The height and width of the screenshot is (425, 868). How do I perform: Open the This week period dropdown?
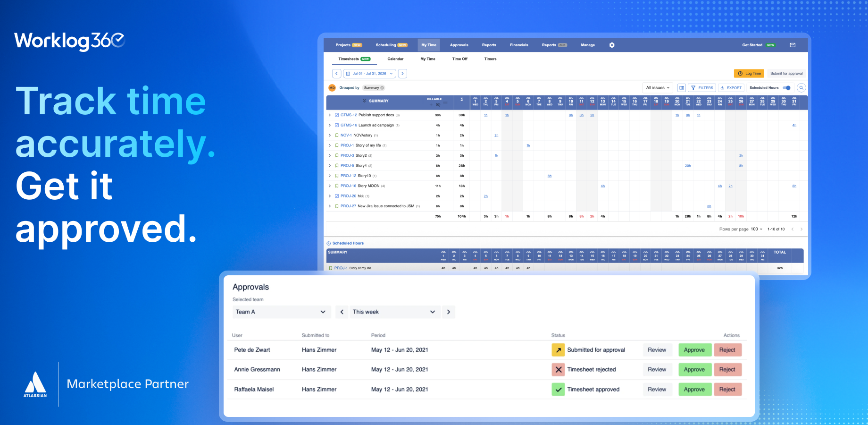[x=394, y=312]
